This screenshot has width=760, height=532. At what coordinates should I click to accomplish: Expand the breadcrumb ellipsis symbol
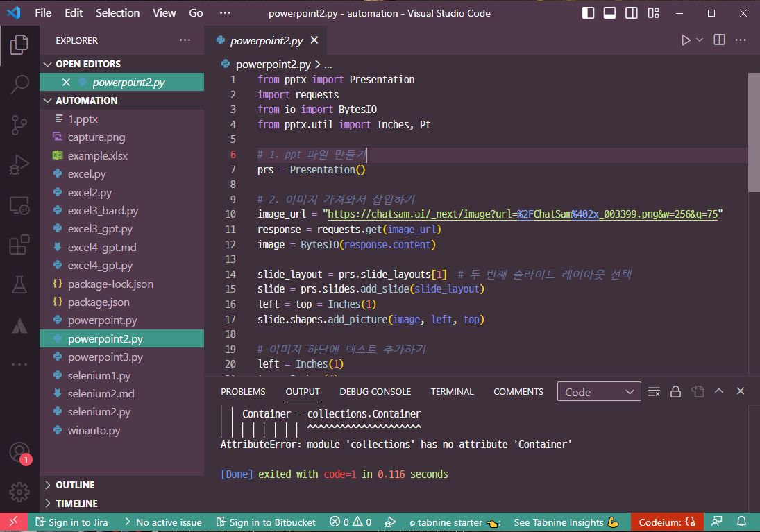click(x=328, y=65)
